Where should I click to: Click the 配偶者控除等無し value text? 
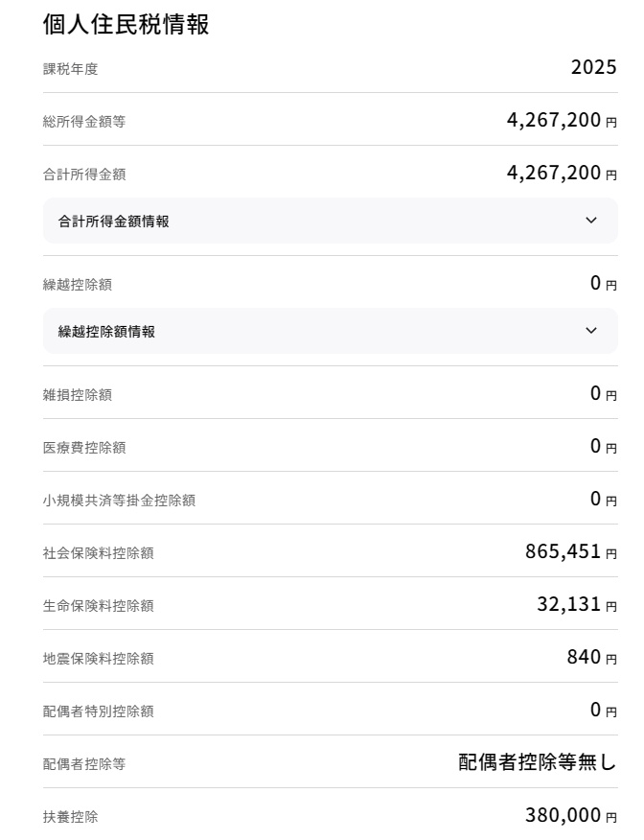pyautogui.click(x=538, y=762)
